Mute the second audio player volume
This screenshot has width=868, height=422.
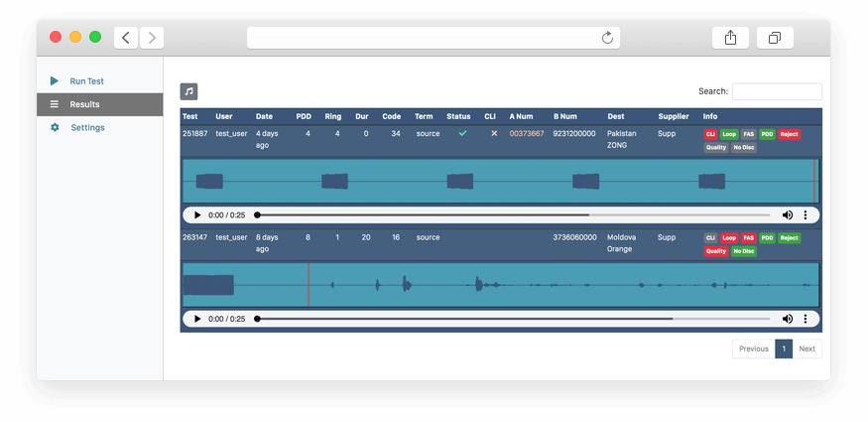tap(788, 319)
